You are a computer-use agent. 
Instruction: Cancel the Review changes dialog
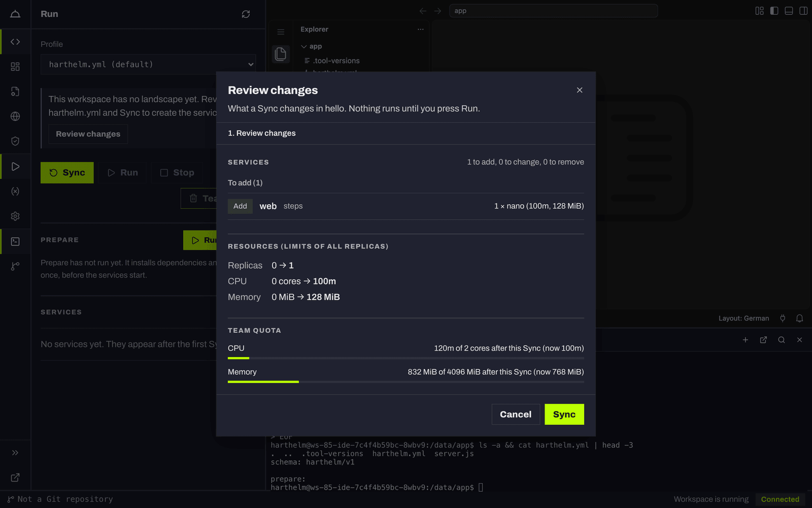tap(516, 414)
